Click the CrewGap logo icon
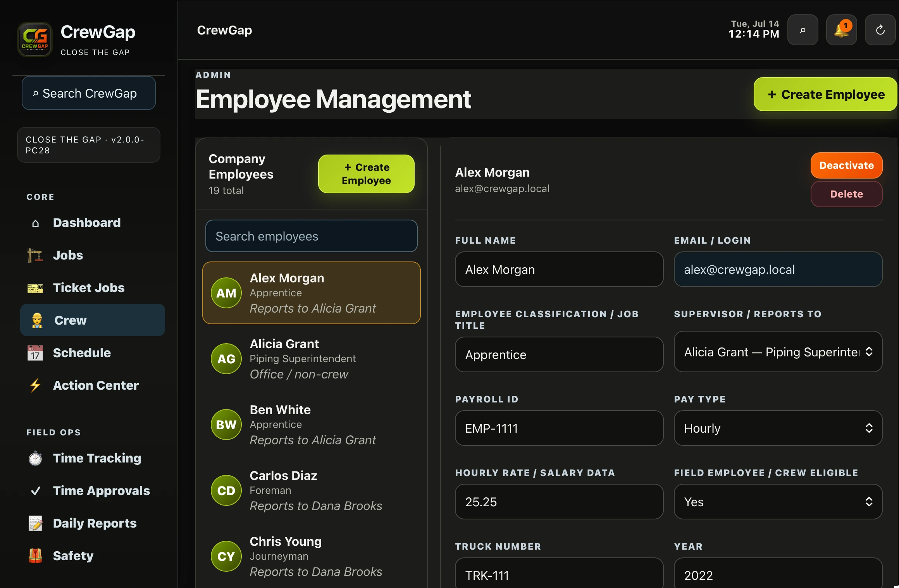The image size is (899, 588). [35, 40]
